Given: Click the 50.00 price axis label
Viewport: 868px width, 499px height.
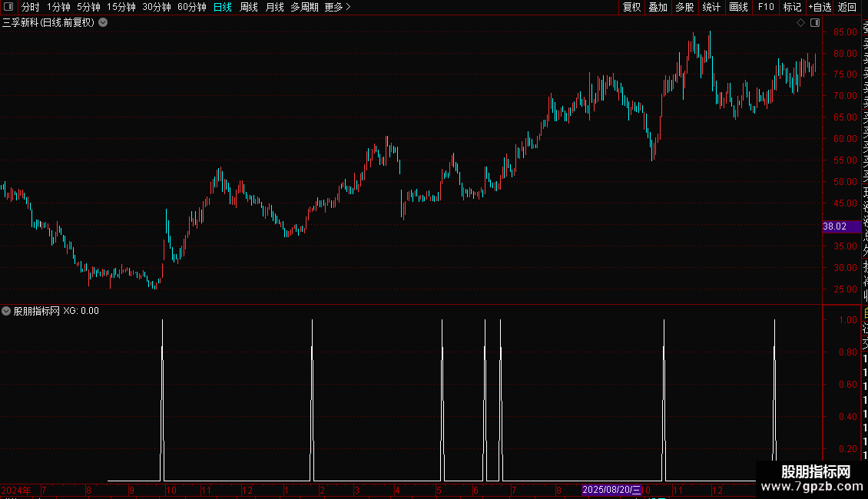Looking at the screenshot, I should click(845, 182).
